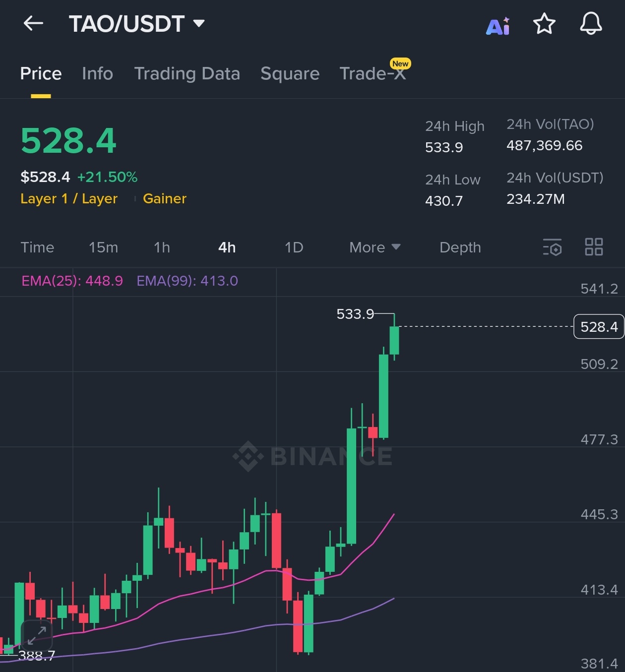Open the Trading Data tab
This screenshot has height=672, width=625.
[187, 73]
